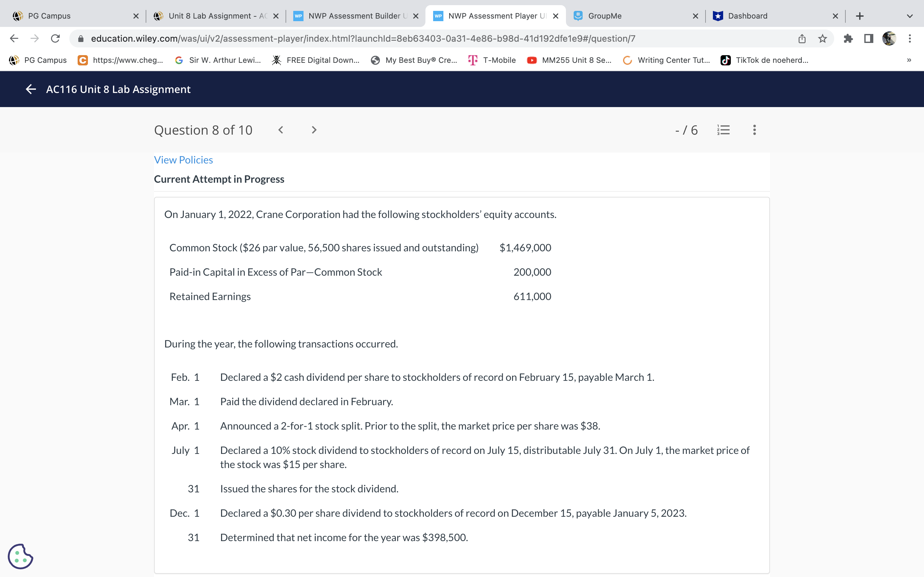Show hidden bookmarks overflow chevron
The image size is (924, 577).
tap(909, 60)
